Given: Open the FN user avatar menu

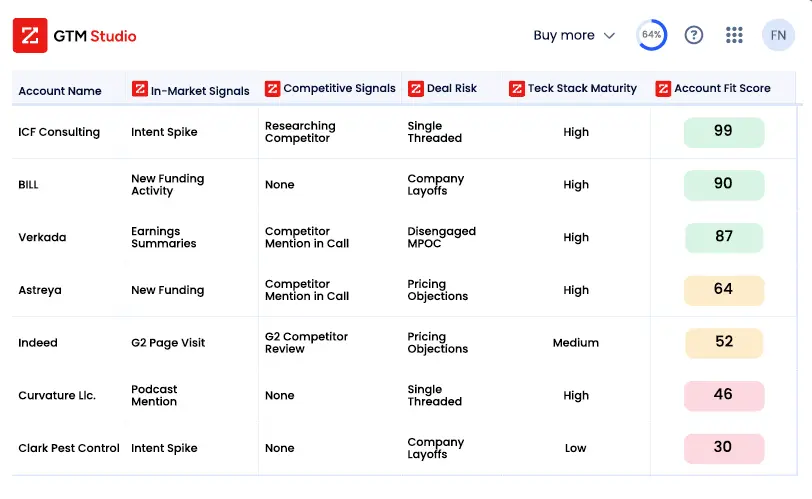Looking at the screenshot, I should (778, 35).
